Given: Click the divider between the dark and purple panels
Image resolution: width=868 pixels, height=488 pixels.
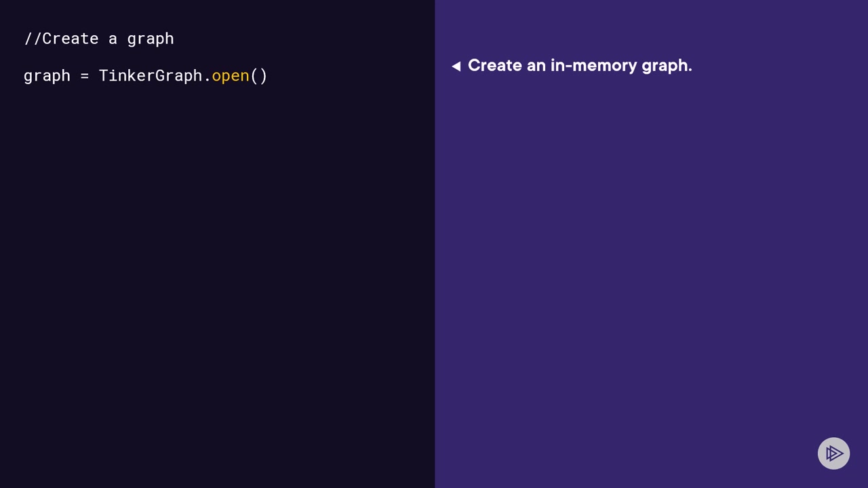Looking at the screenshot, I should point(435,244).
